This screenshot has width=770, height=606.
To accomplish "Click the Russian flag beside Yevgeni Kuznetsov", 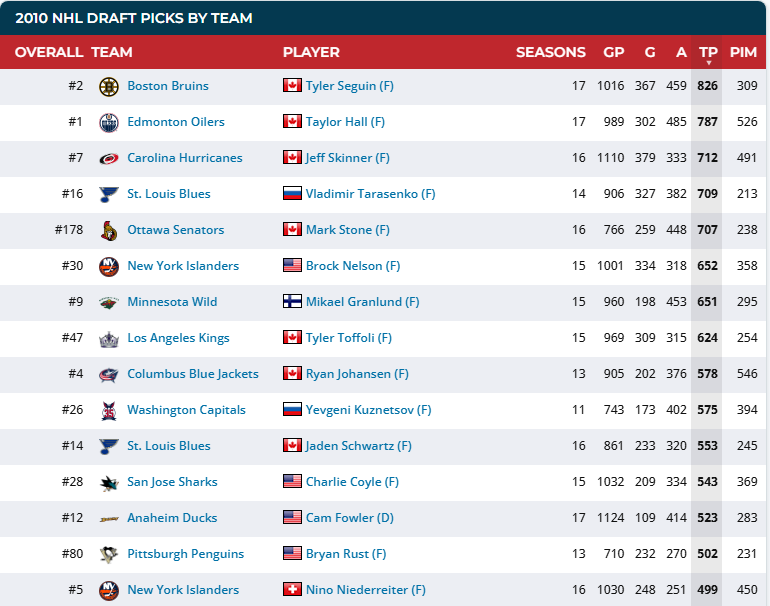I will pyautogui.click(x=292, y=409).
